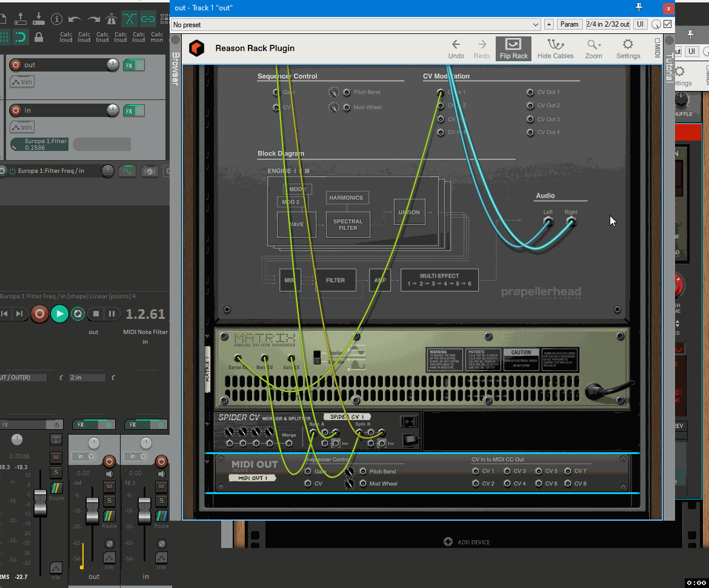Image resolution: width=709 pixels, height=588 pixels.
Task: Toggle auto-crossfade icon in toolbar
Action: [x=129, y=19]
